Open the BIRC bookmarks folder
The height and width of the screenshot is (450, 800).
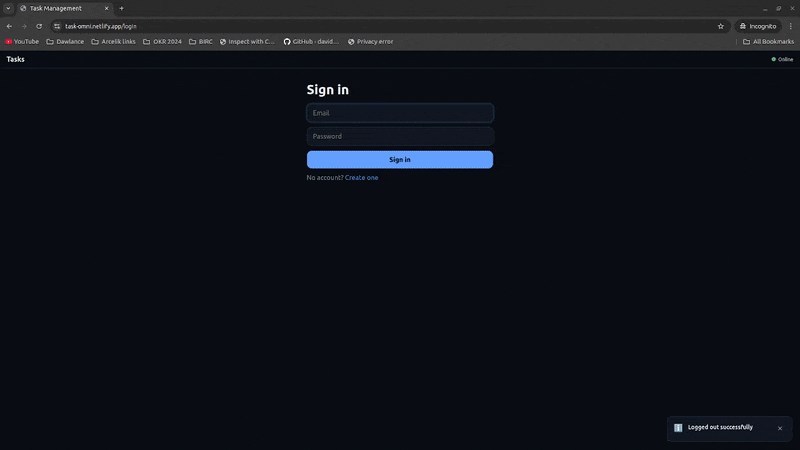coord(201,41)
